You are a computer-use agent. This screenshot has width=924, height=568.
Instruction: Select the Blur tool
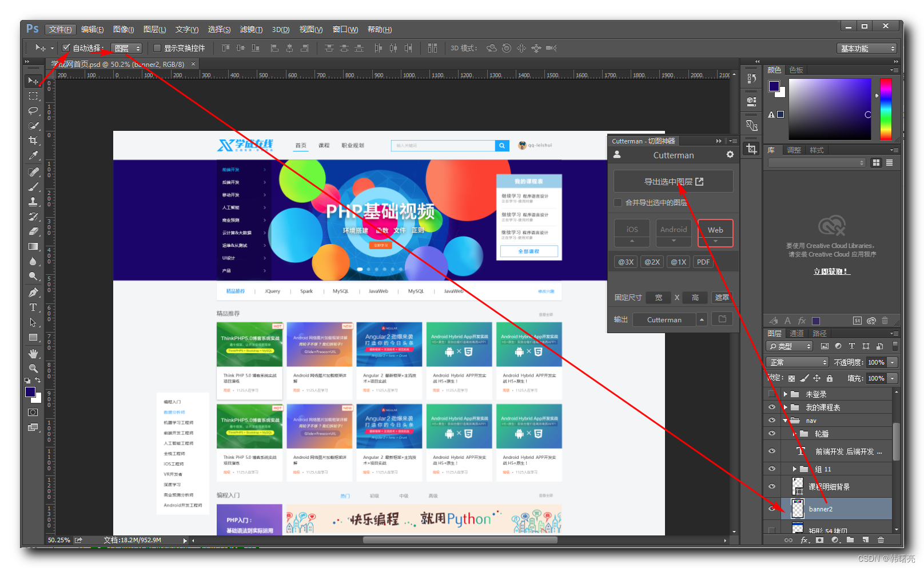click(33, 261)
